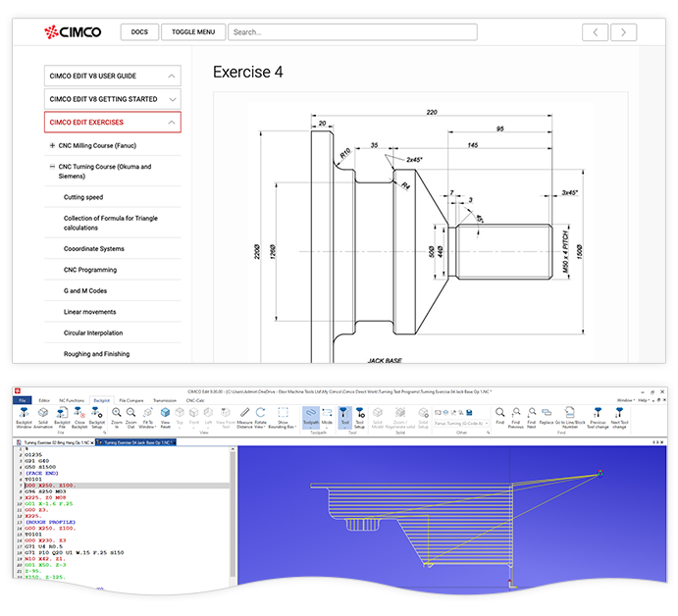Image resolution: width=678 pixels, height=616 pixels.
Task: Expand CIMCO Edit V8 Getting Started section
Action: 113,99
